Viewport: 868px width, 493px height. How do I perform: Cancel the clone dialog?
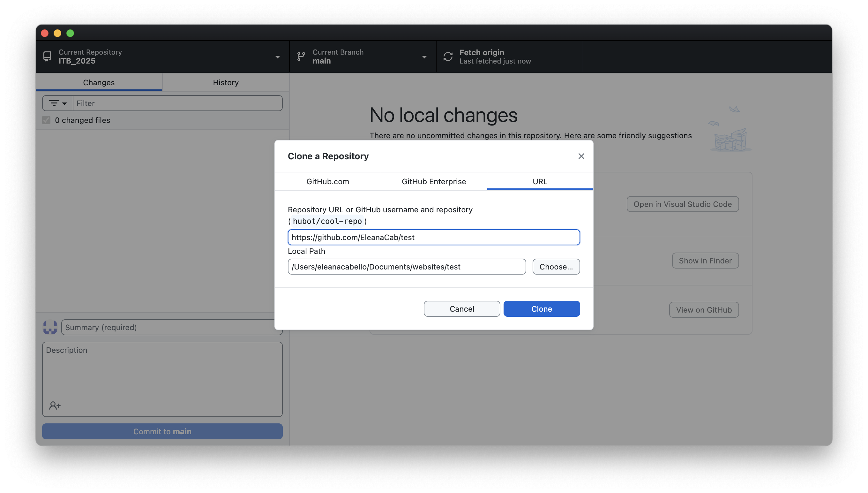[x=461, y=309]
